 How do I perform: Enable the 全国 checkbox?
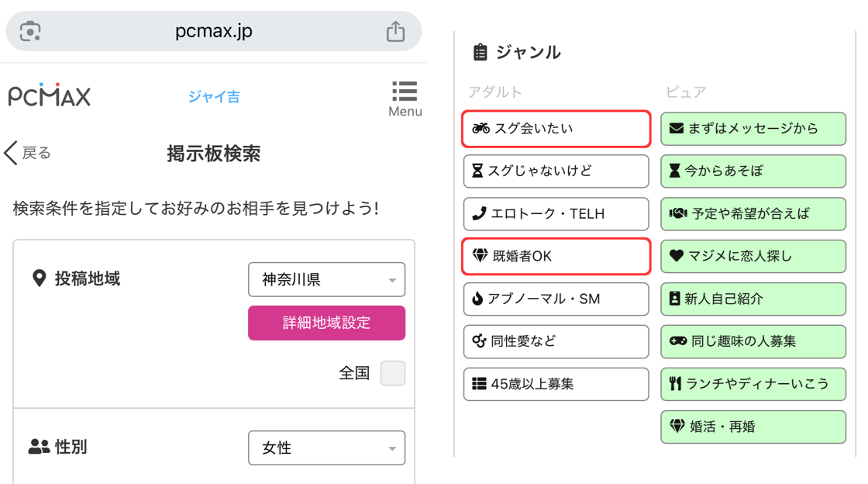tap(393, 373)
